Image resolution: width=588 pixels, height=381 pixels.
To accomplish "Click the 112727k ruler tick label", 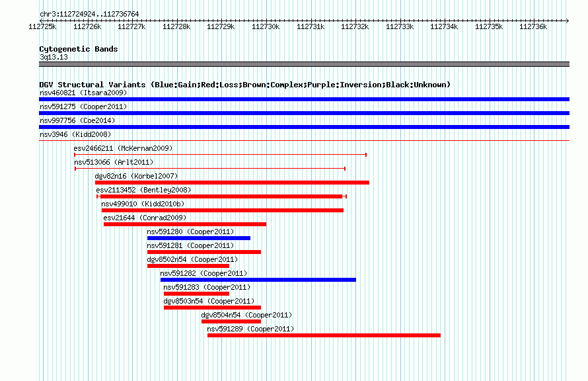I will (x=131, y=26).
